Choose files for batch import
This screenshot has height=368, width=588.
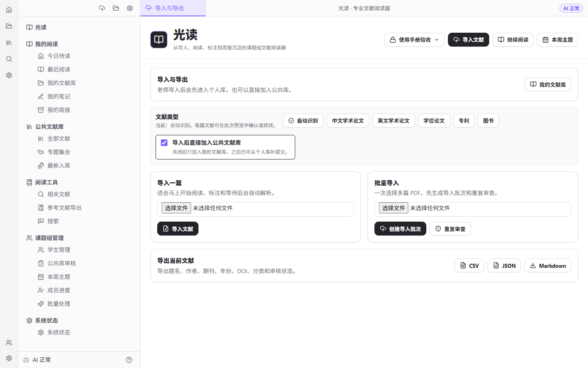tap(393, 208)
